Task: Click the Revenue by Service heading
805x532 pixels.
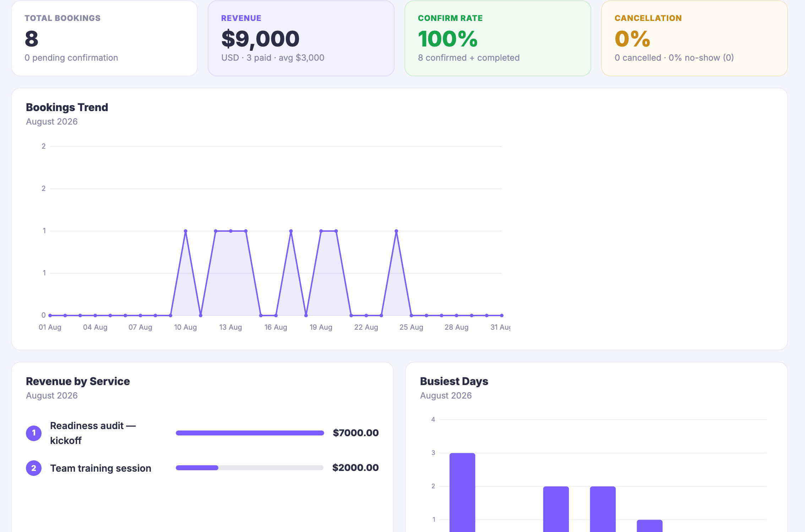Action: (78, 381)
